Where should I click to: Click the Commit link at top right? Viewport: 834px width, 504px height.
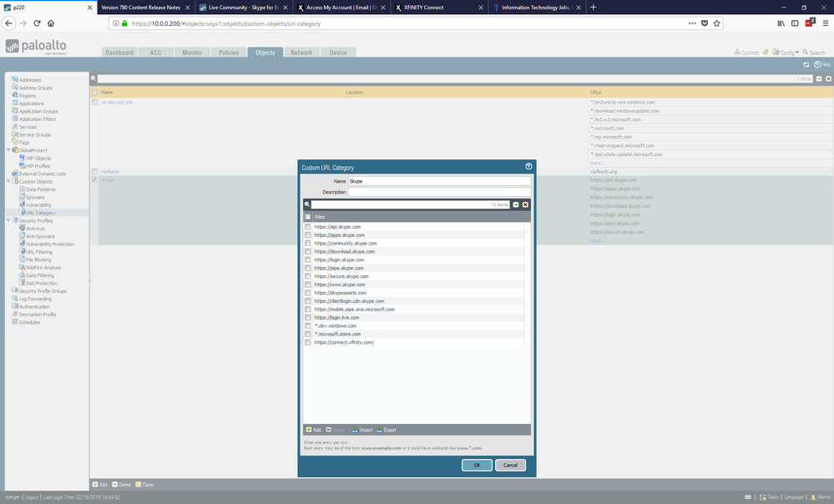(x=746, y=53)
